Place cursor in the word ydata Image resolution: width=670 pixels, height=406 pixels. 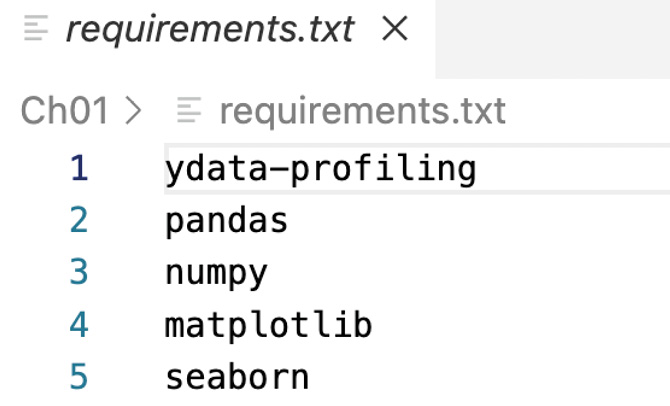217,169
